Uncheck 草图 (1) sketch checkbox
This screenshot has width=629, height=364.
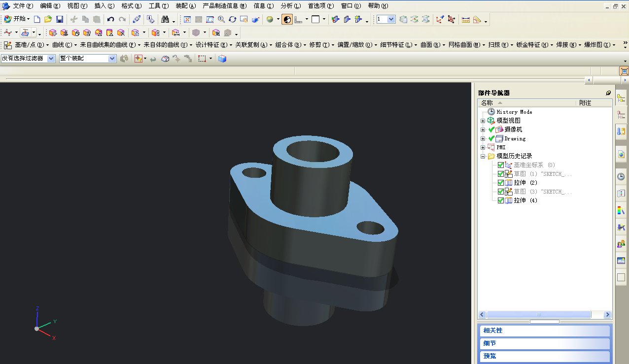tap(501, 174)
